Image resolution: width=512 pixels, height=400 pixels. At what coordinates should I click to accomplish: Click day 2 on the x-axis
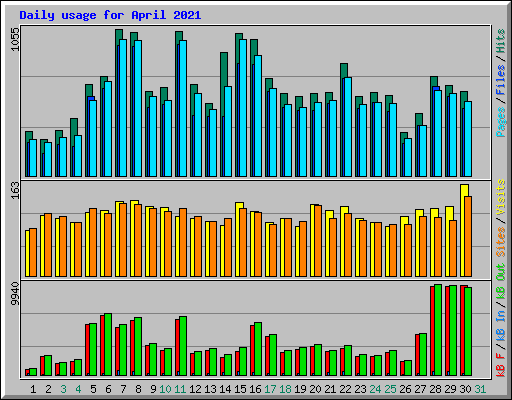click(48, 389)
